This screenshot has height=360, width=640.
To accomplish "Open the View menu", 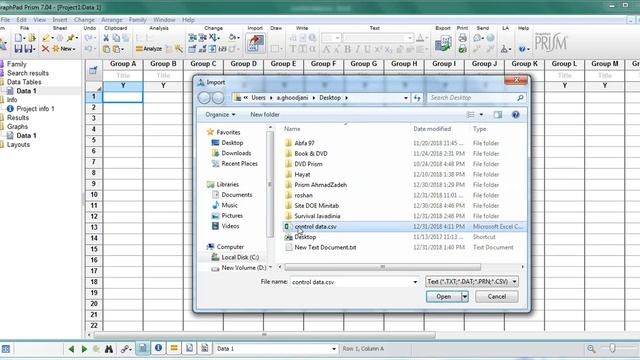I will (40, 20).
